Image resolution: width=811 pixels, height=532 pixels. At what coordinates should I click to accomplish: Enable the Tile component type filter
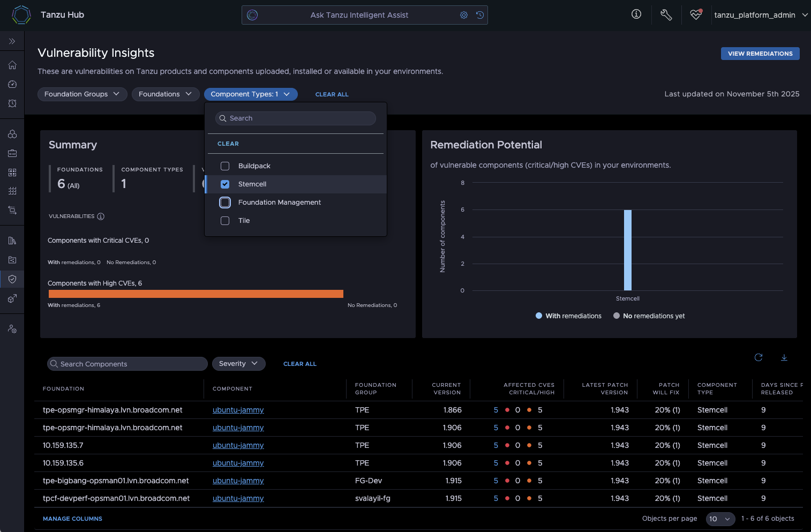[224, 220]
